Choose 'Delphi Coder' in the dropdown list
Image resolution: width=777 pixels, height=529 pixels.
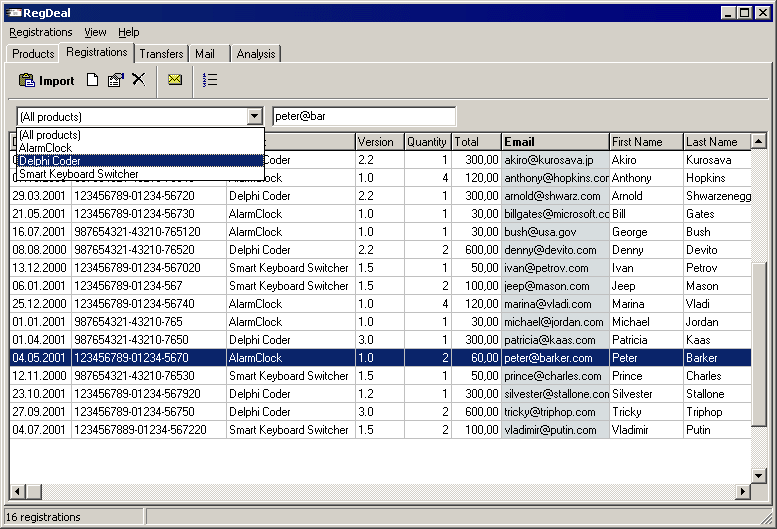point(140,160)
